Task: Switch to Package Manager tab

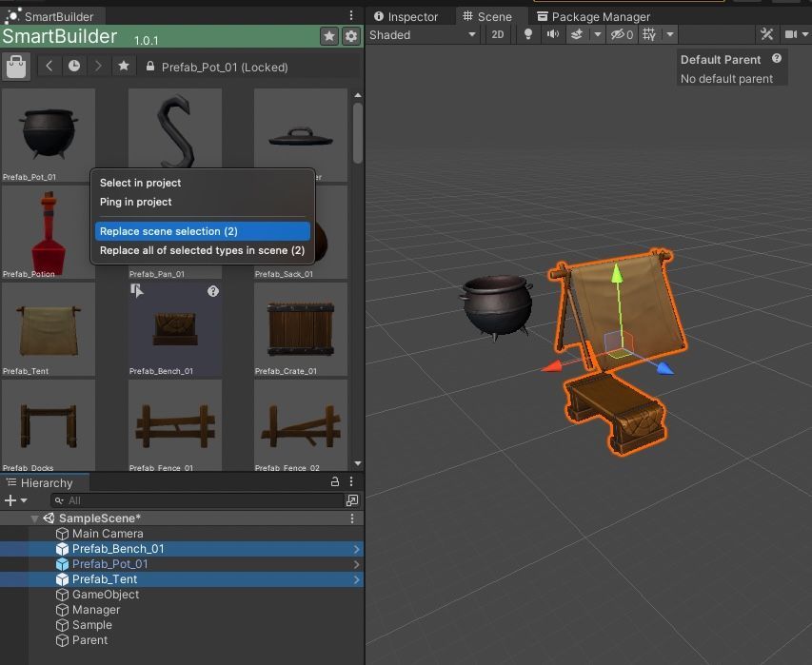Action: tap(593, 17)
